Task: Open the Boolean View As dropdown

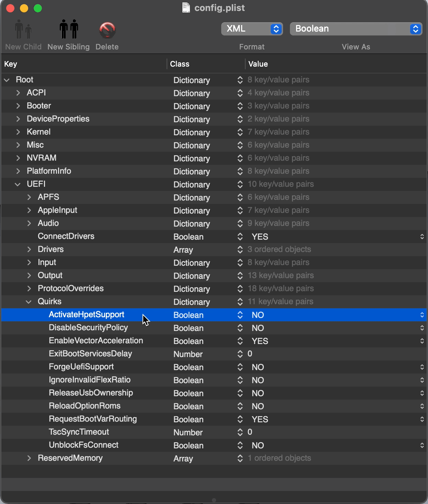Action: pos(356,29)
